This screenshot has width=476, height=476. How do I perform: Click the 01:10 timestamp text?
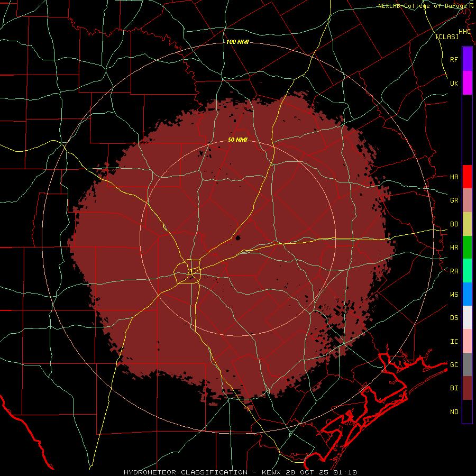344,472
